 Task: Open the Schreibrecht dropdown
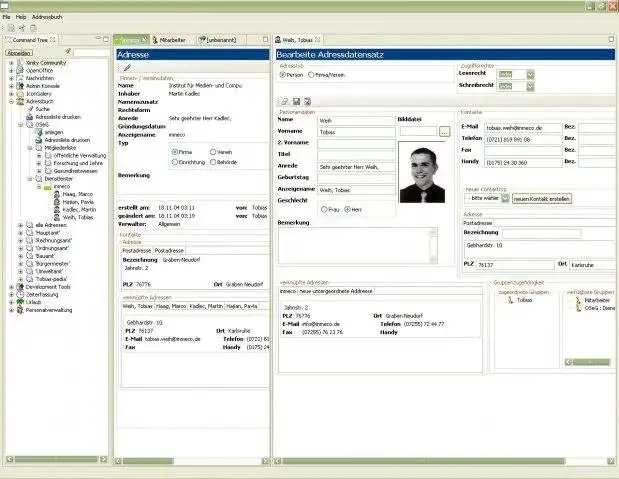[x=530, y=86]
